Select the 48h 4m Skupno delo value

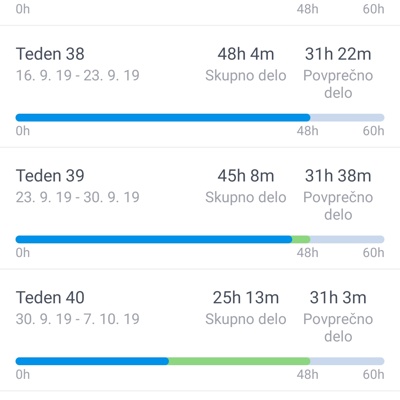[x=246, y=54]
